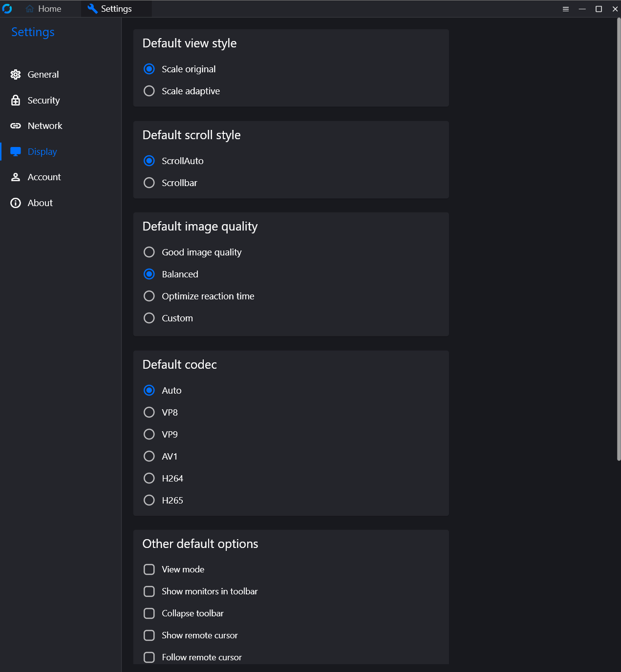Select Scale adaptive view style
The height and width of the screenshot is (672, 621).
tap(149, 91)
